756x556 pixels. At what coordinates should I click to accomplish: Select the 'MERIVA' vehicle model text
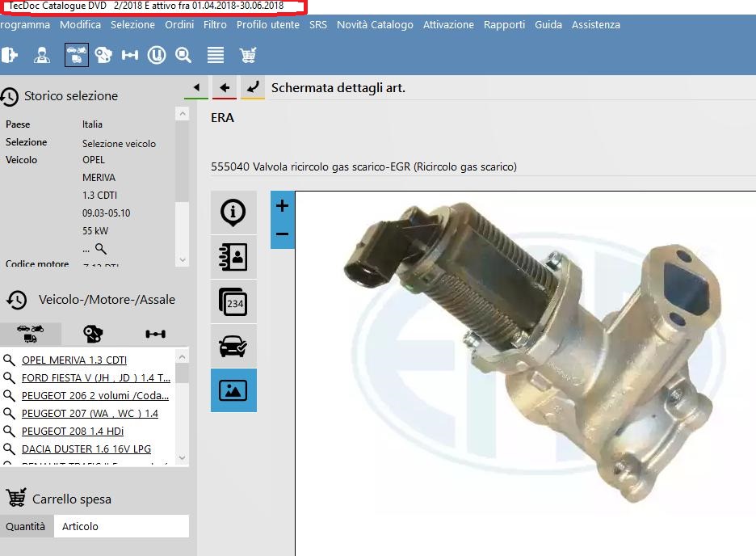(99, 178)
